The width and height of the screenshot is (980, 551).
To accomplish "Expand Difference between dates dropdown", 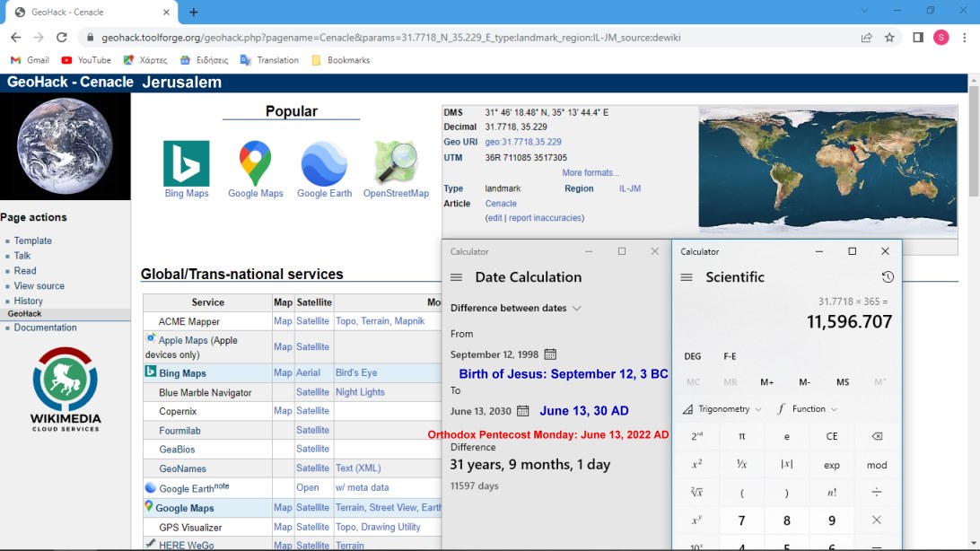I will click(x=516, y=308).
